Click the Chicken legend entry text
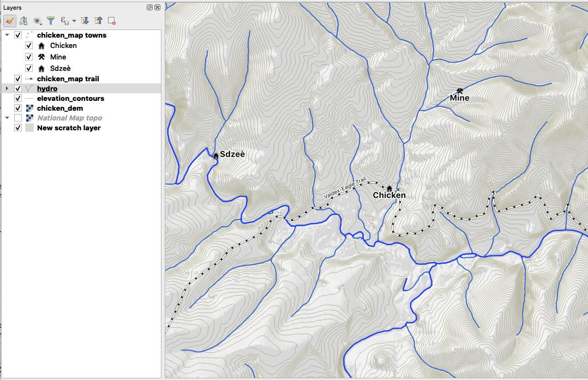 click(x=63, y=45)
